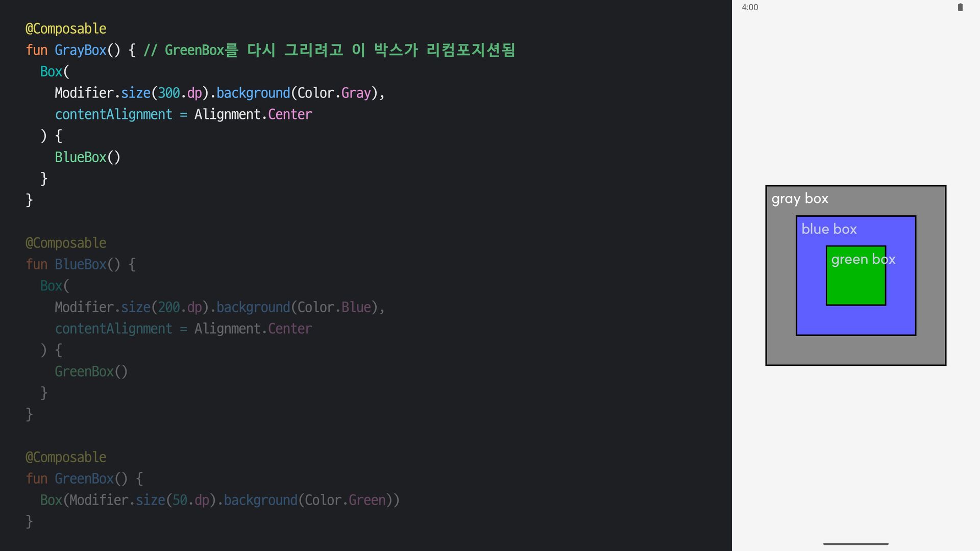Click Color.Gray in the first Box

point(334,93)
